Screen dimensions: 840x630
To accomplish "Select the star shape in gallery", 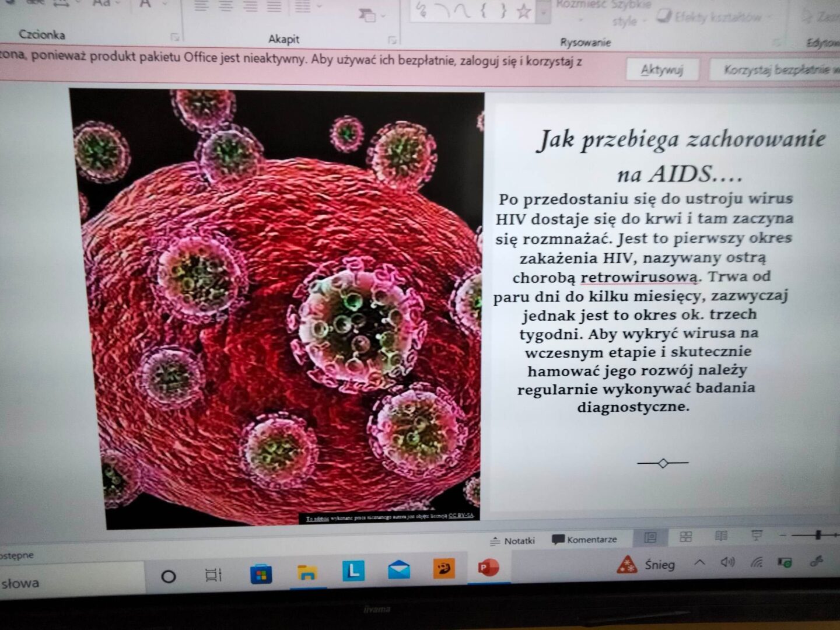I will point(523,12).
